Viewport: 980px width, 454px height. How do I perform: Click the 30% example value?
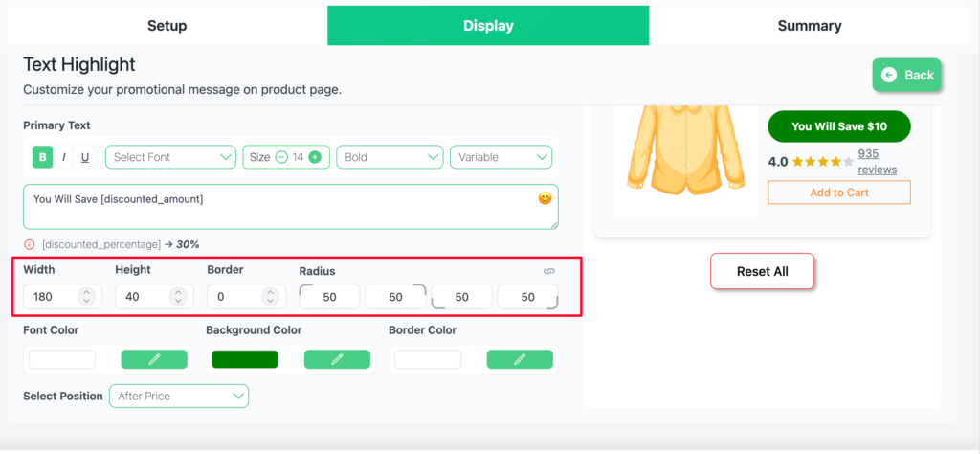pyautogui.click(x=188, y=244)
